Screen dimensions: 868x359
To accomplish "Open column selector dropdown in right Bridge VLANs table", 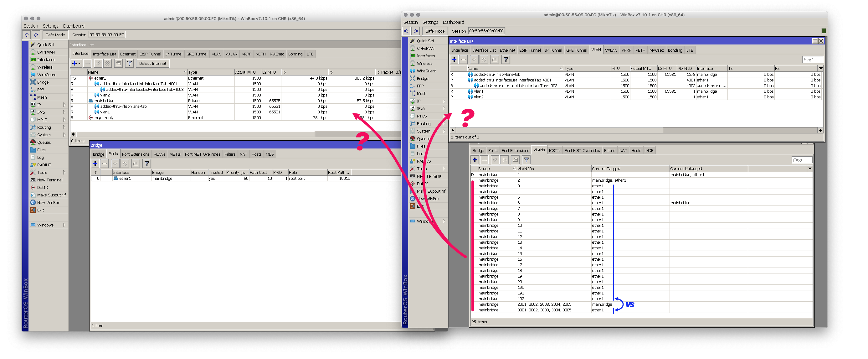I will coord(810,169).
